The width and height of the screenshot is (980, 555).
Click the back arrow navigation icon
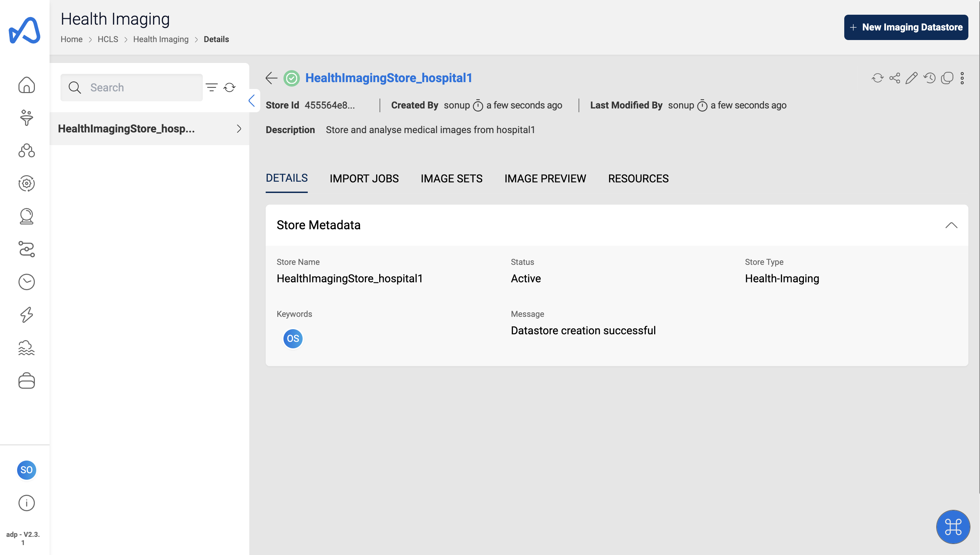click(270, 77)
